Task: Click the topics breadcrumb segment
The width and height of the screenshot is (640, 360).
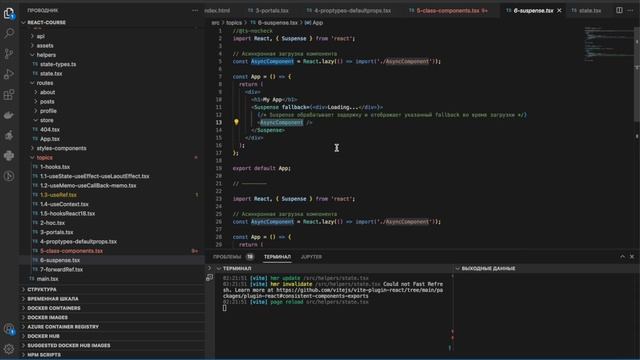Action: coord(234,23)
